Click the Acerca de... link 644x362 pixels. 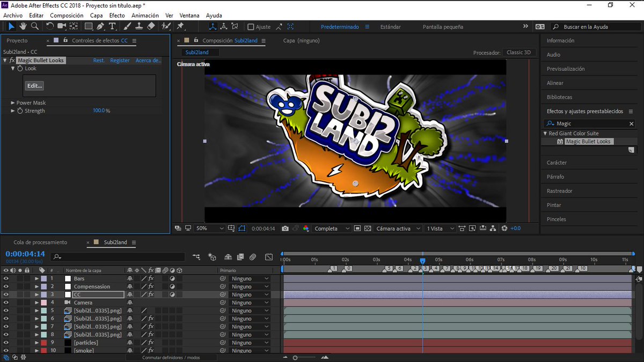[x=148, y=61]
